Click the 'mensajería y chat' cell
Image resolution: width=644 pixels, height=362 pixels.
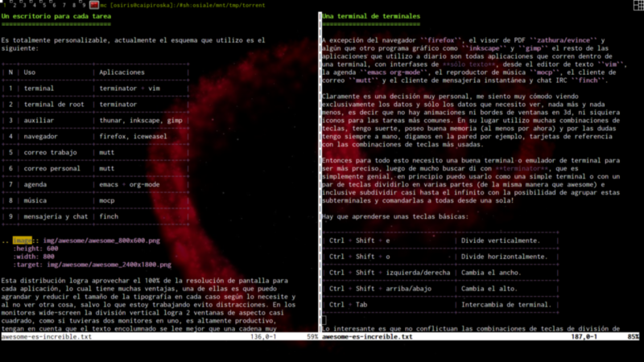56,216
